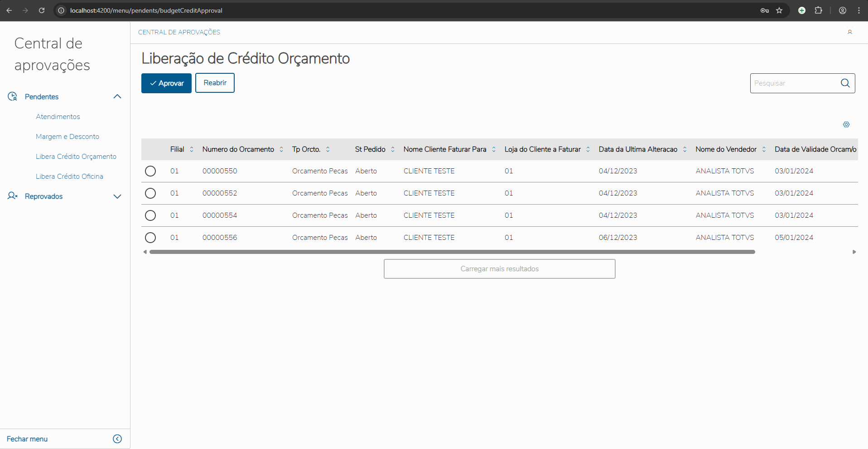Click the user profile icon
Image resolution: width=868 pixels, height=449 pixels.
850,32
